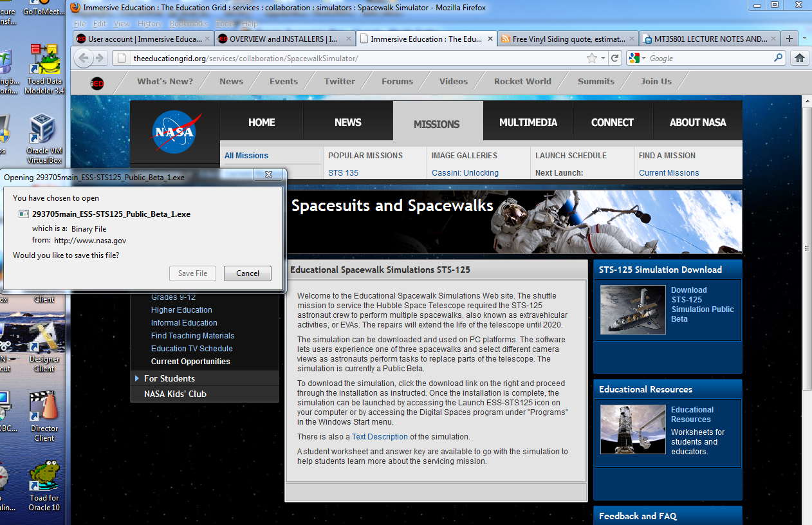The image size is (812, 525).
Task: Open Toad for Oracle 10 desktop icon
Action: point(44,486)
